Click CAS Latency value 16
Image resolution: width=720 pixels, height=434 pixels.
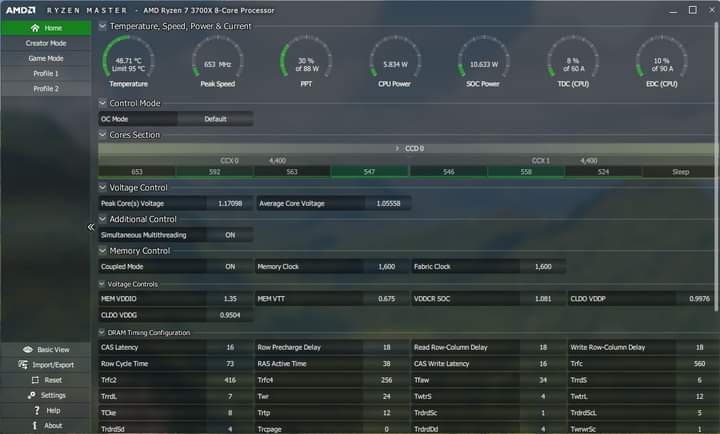click(230, 348)
